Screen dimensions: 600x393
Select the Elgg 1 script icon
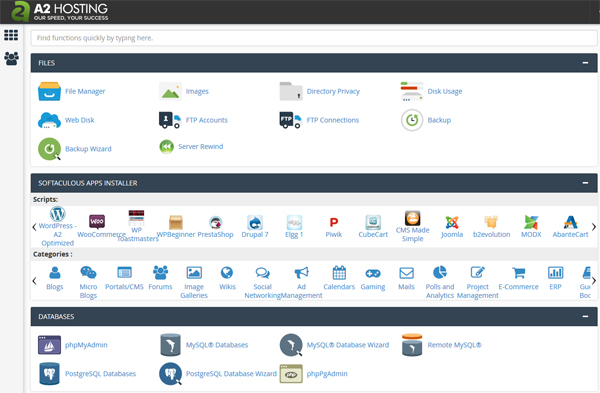(x=294, y=222)
